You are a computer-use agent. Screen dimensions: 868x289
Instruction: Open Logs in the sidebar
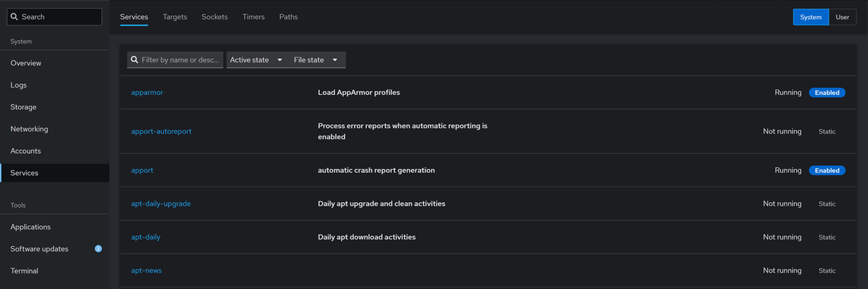point(54,85)
